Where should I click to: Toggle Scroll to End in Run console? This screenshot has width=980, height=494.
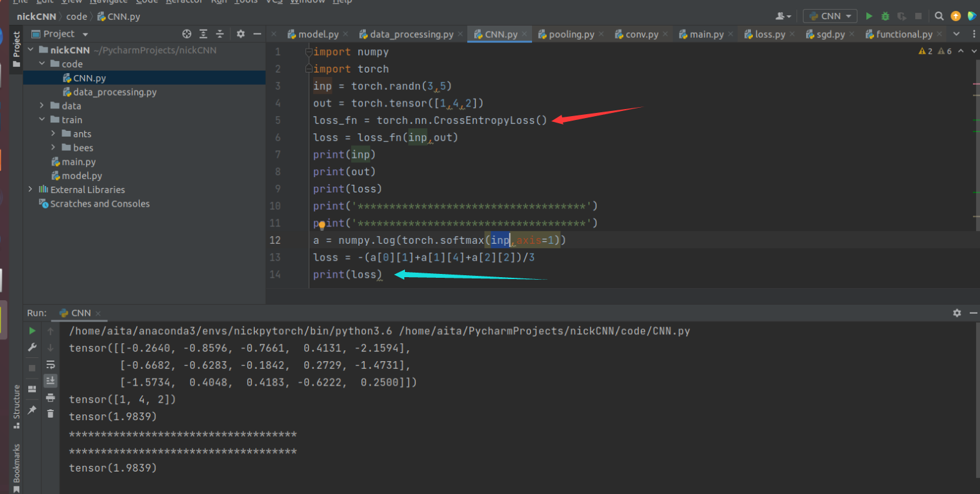(50, 380)
